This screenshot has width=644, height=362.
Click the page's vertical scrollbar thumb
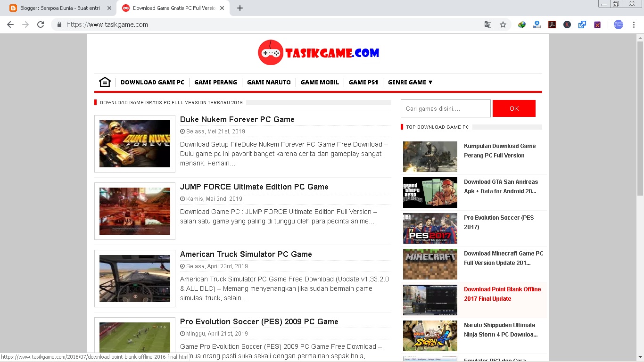(x=640, y=119)
